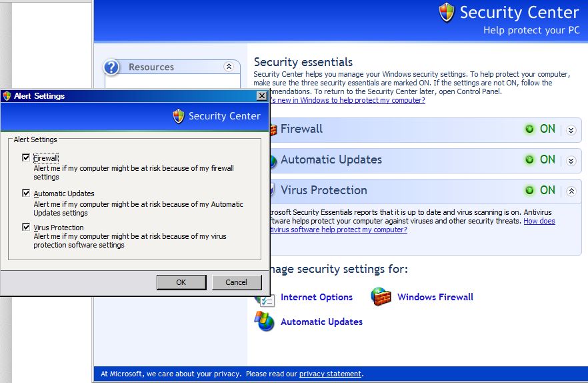588x383 pixels.
Task: Collapse the Virus Protection section chevron
Action: click(x=571, y=191)
